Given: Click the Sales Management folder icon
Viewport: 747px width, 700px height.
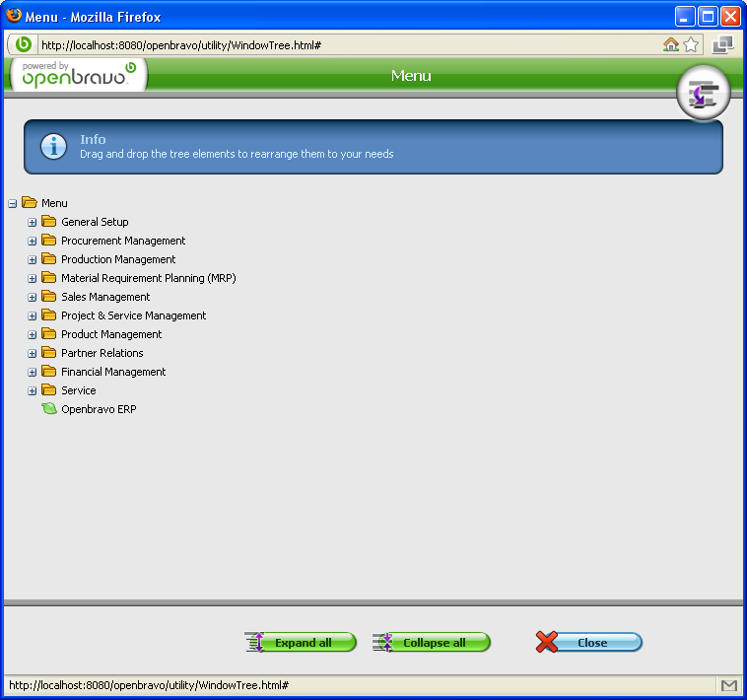Looking at the screenshot, I should [48, 296].
